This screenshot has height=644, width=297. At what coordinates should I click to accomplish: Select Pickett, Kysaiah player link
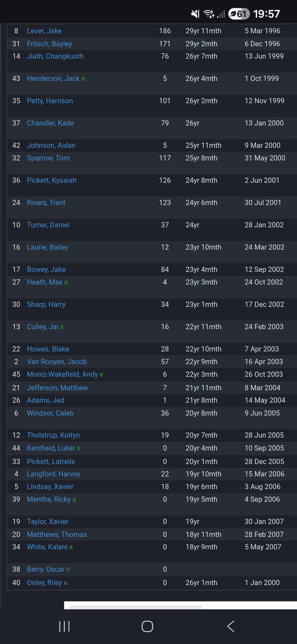52,180
